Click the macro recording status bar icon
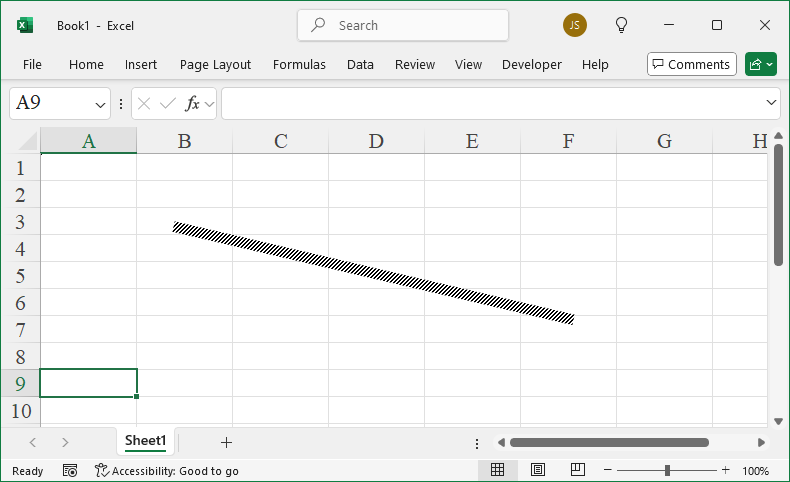Viewport: 790px width, 482px height. [70, 470]
